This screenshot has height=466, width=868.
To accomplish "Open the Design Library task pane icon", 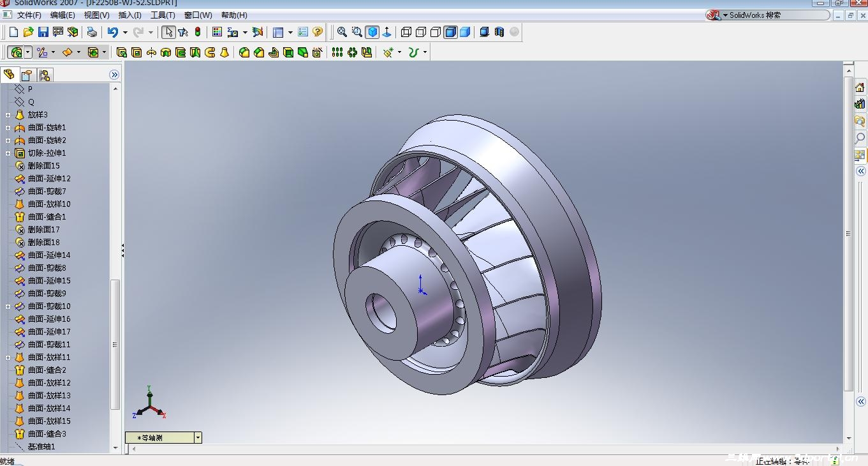I will (x=860, y=104).
